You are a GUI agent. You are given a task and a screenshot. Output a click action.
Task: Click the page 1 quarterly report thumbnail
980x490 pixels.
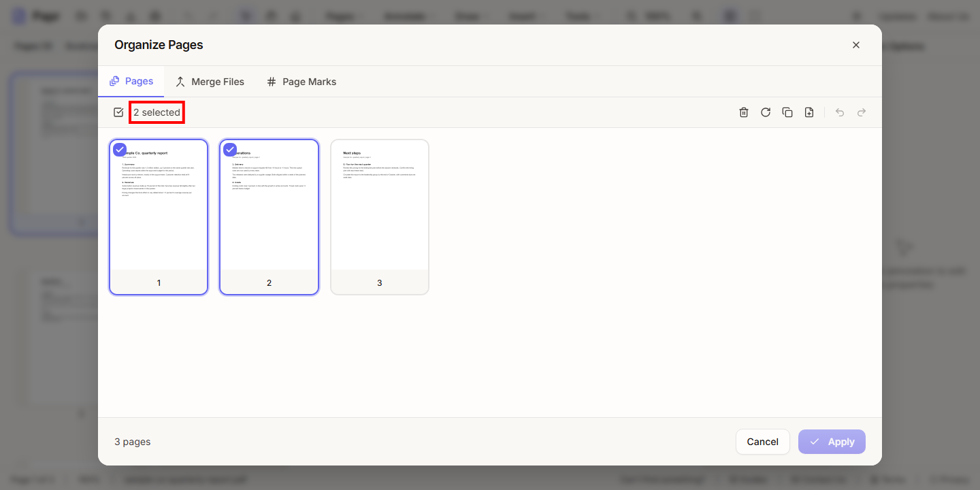(x=159, y=217)
